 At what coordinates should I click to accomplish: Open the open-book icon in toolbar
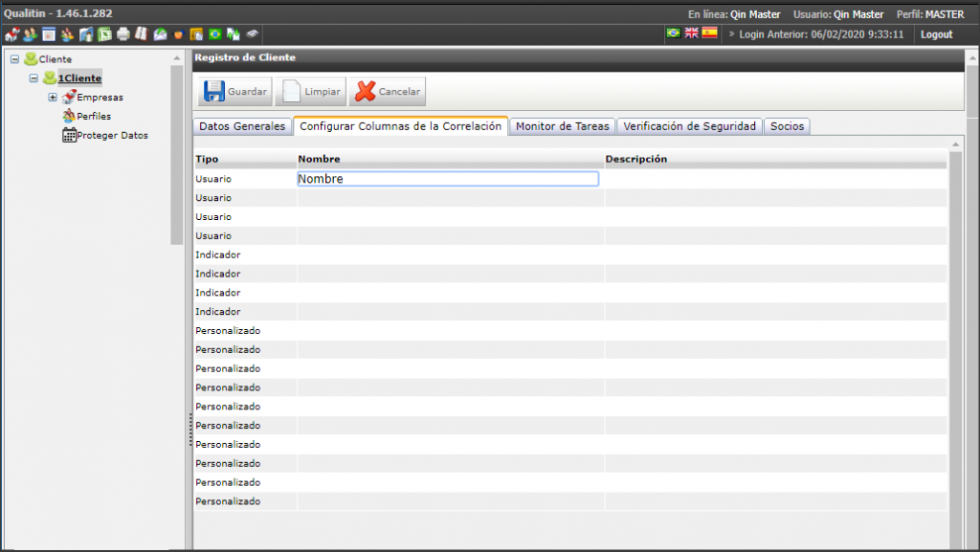tap(142, 34)
